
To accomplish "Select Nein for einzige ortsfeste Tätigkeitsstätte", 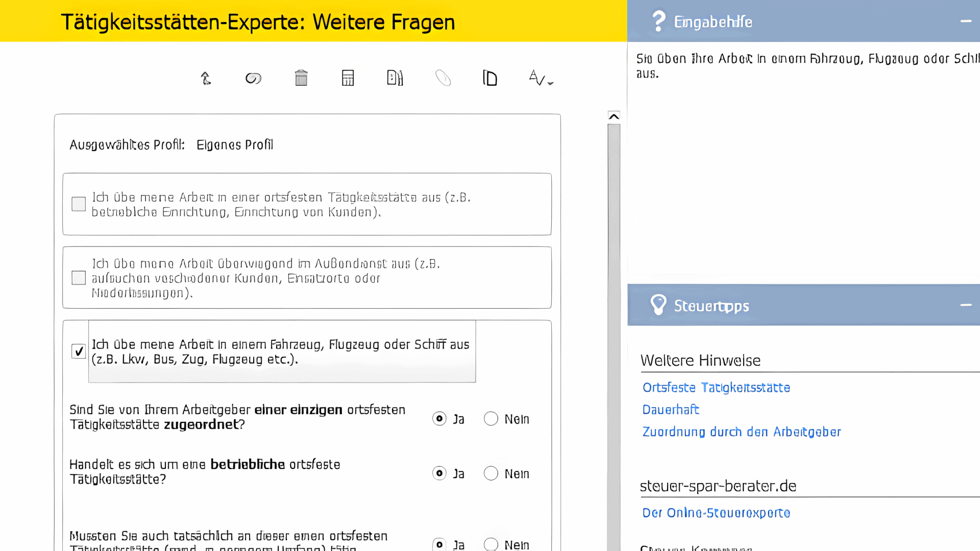I will [491, 418].
